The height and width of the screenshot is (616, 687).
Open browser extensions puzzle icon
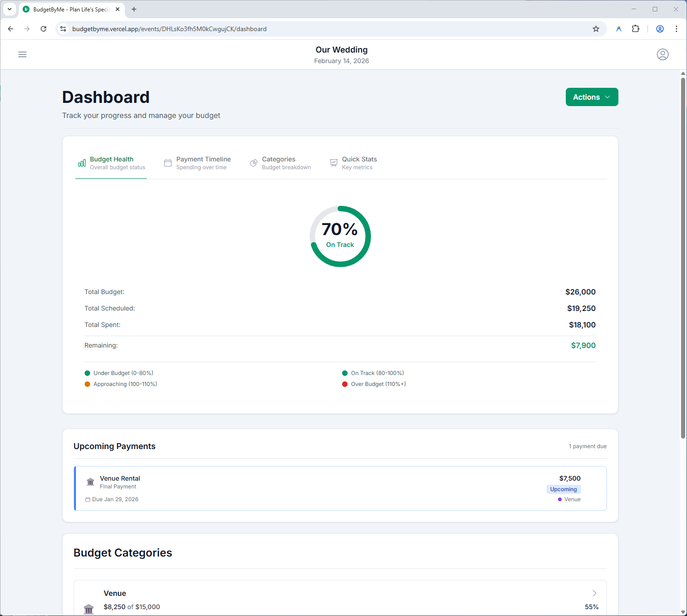[635, 28]
